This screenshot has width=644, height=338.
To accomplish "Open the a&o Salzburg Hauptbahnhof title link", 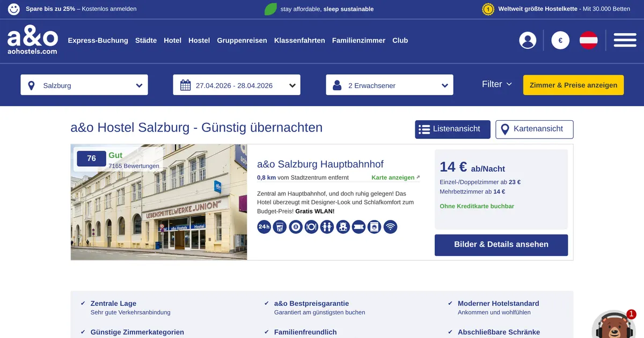I will coord(320,164).
